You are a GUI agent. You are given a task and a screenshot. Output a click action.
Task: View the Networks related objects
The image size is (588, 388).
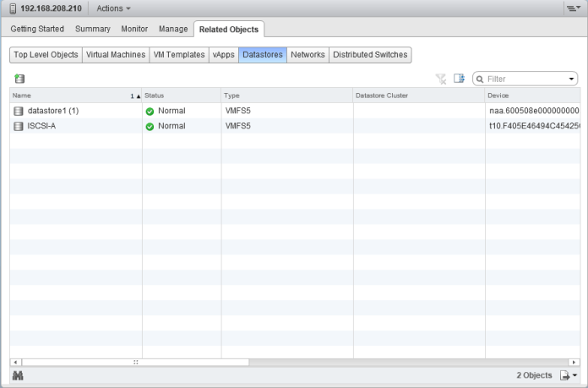point(308,54)
